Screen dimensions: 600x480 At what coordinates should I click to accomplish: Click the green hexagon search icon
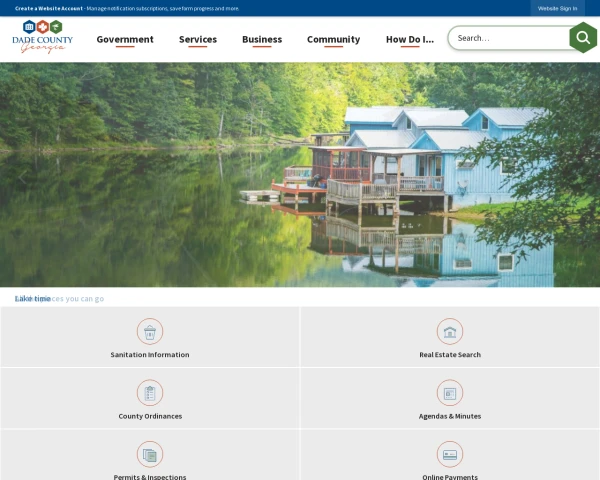tap(583, 38)
